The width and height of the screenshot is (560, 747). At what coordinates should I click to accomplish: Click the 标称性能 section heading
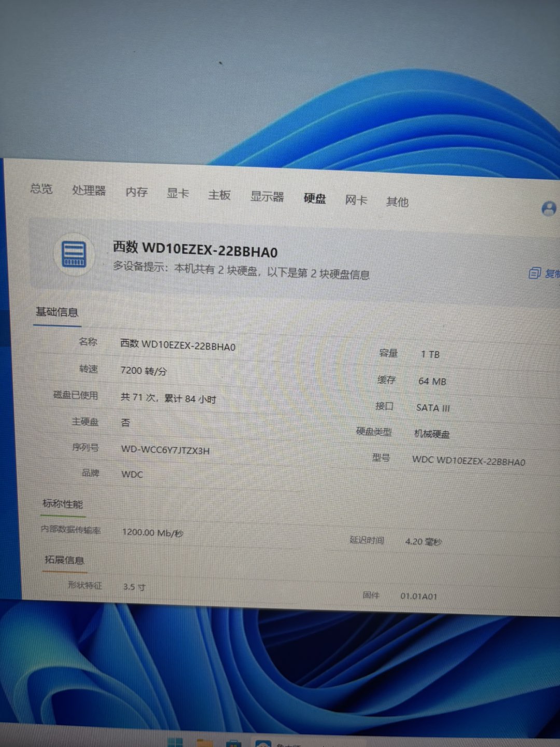click(x=62, y=504)
